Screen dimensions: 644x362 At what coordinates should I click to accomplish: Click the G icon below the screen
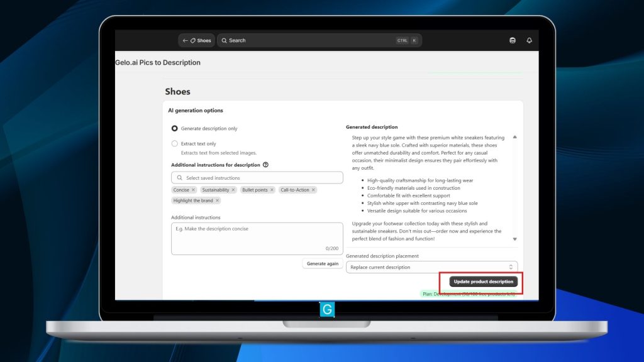coord(327,310)
